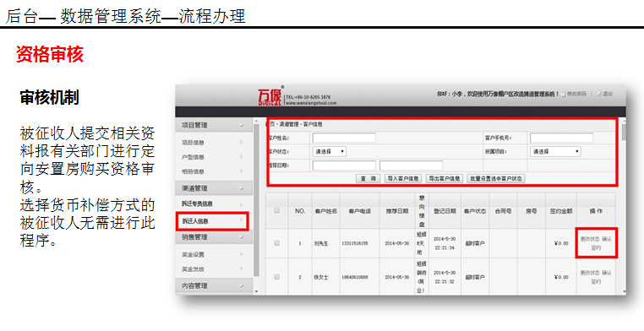
Task: Open the 客户状态 dropdown
Action: tap(330, 152)
